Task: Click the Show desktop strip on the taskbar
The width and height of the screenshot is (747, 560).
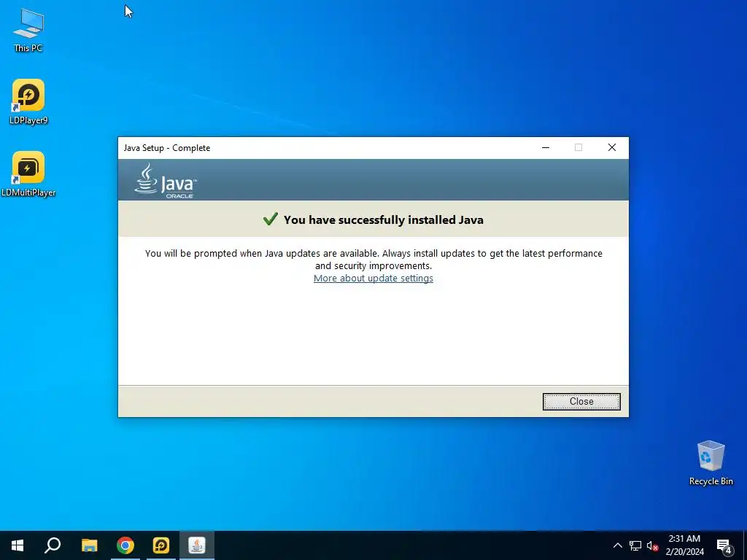Action: [x=745, y=545]
